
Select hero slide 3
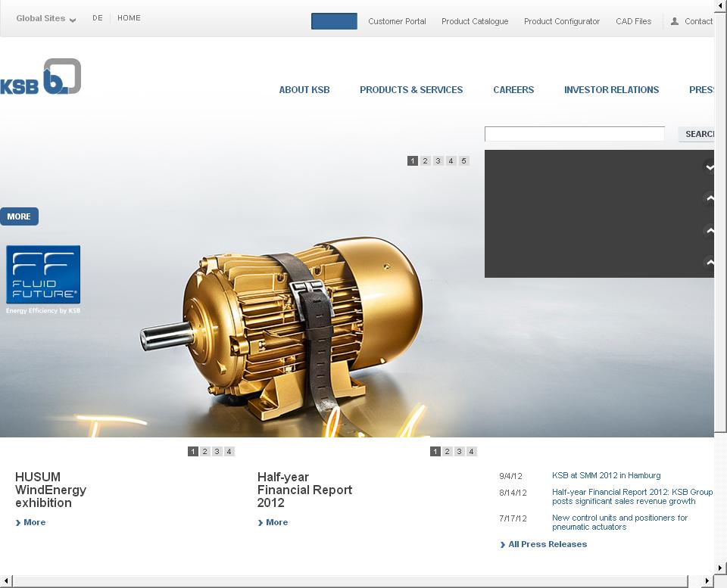click(438, 160)
